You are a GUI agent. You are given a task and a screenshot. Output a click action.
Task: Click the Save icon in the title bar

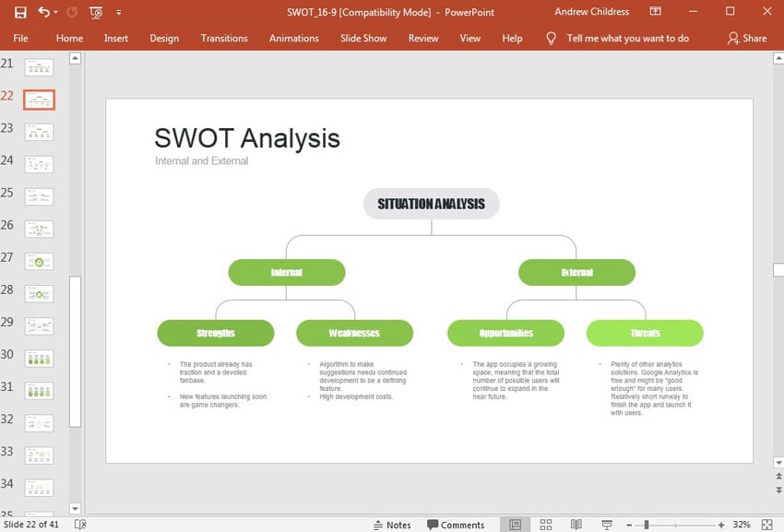coord(20,12)
